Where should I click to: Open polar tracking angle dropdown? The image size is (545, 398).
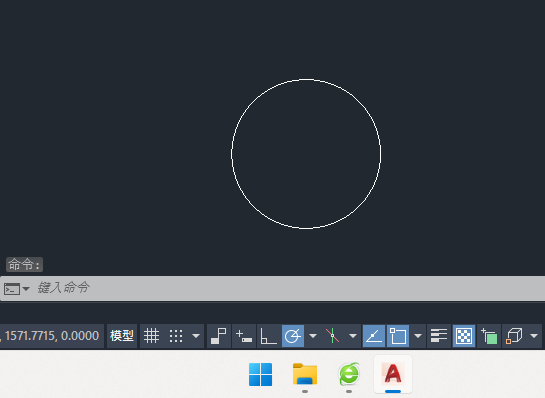click(313, 336)
